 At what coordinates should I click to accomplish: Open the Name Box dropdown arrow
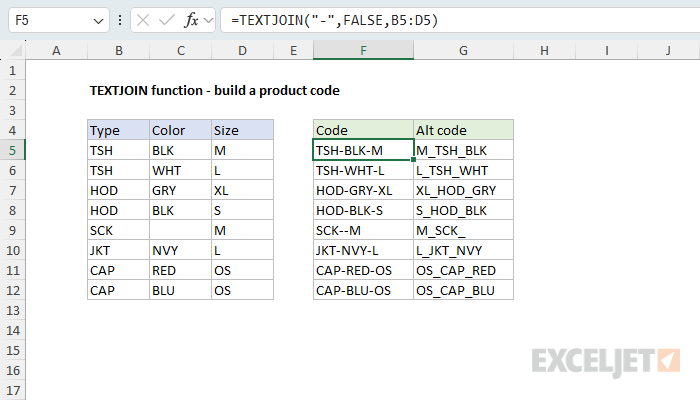98,21
